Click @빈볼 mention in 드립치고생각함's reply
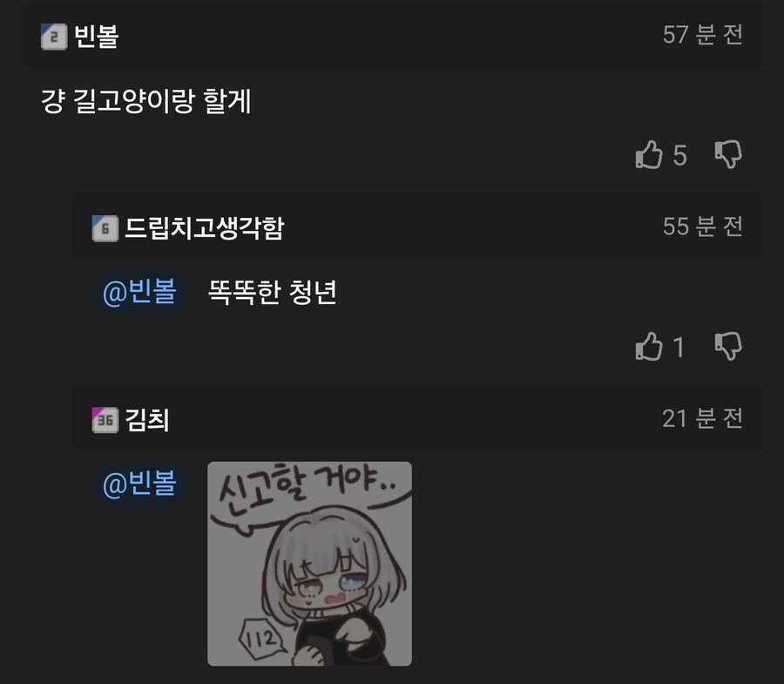Screen dimensions: 784x684 [x=139, y=292]
